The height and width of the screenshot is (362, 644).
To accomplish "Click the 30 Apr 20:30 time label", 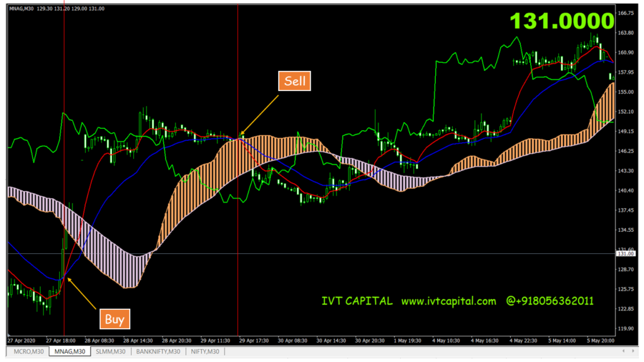I will point(370,341).
